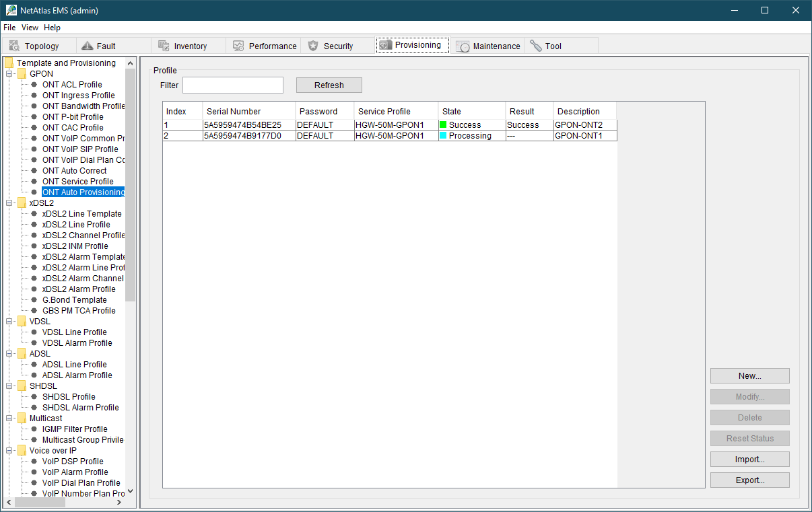This screenshot has width=812, height=512.
Task: Select ONT Service Profile tree item
Action: 77,182
